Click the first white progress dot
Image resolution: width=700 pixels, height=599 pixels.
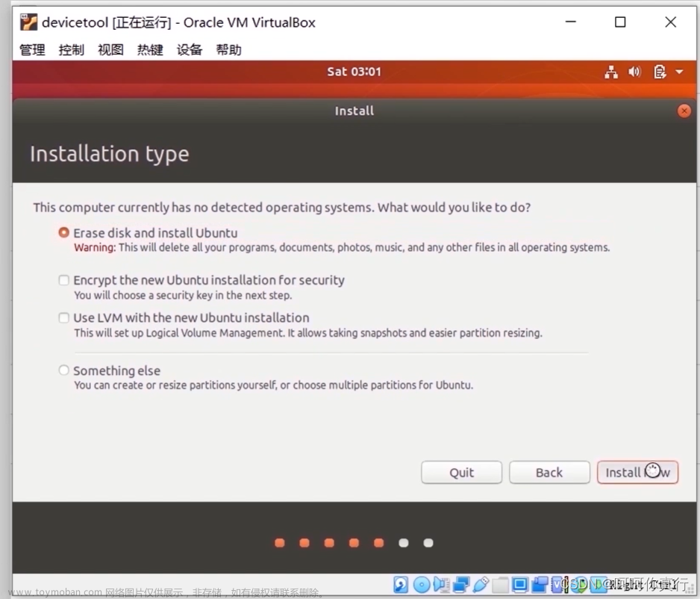click(404, 543)
